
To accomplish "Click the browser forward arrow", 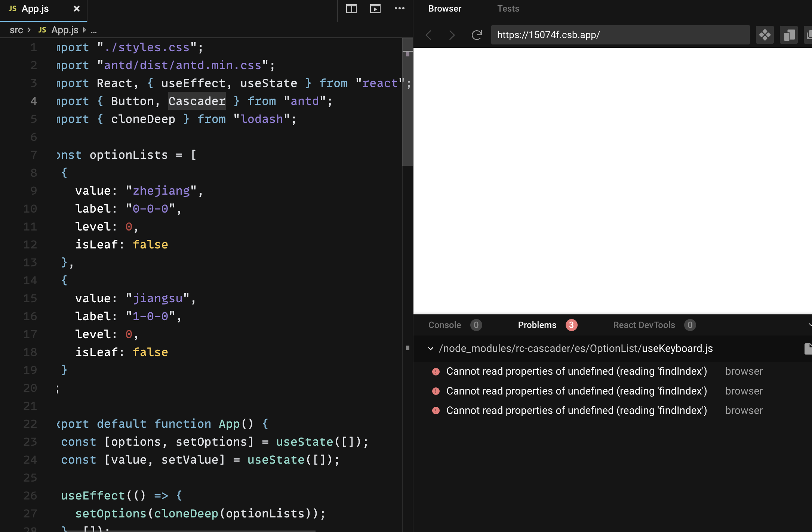I will (x=452, y=35).
